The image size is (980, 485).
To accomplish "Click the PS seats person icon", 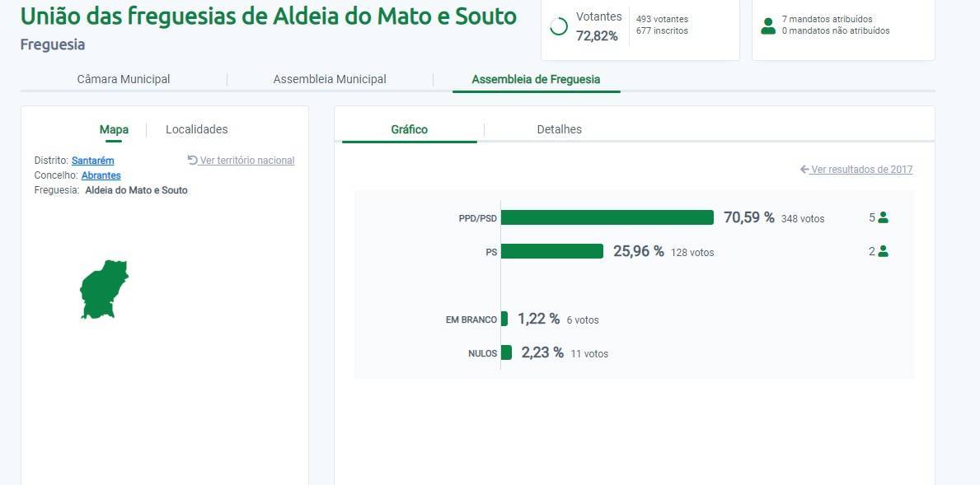I will (884, 251).
